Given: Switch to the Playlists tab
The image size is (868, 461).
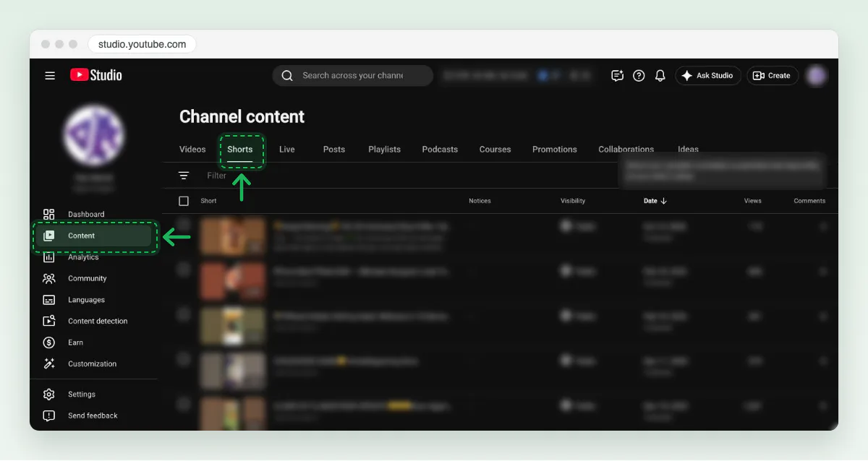Looking at the screenshot, I should [x=384, y=150].
